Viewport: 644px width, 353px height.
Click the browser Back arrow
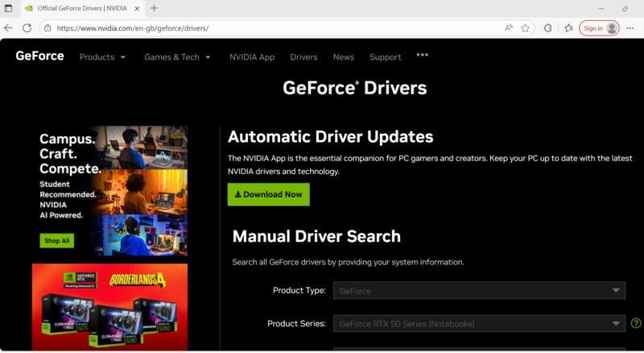coord(8,28)
